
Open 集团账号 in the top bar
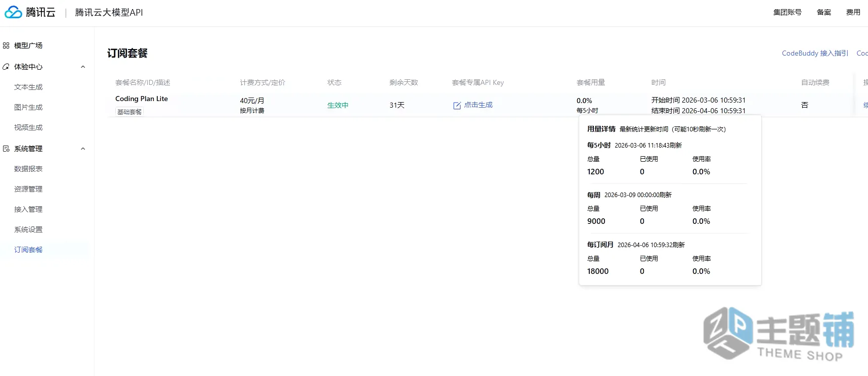pos(787,12)
